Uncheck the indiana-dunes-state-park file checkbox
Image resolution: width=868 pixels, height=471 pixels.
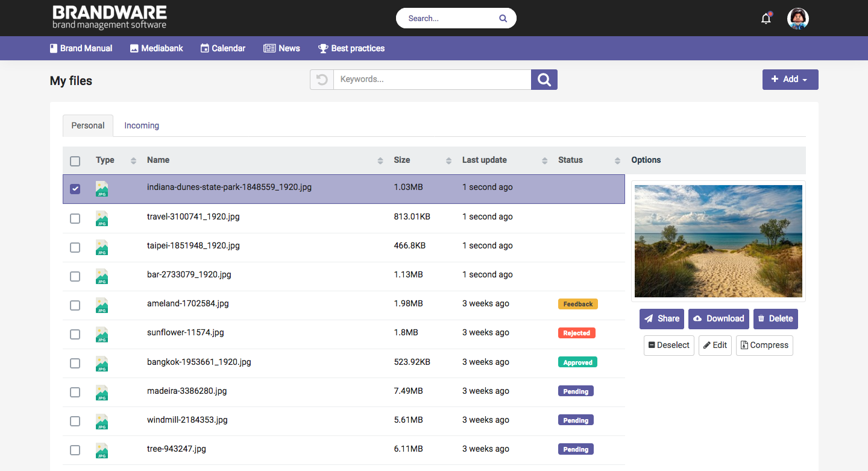click(75, 189)
